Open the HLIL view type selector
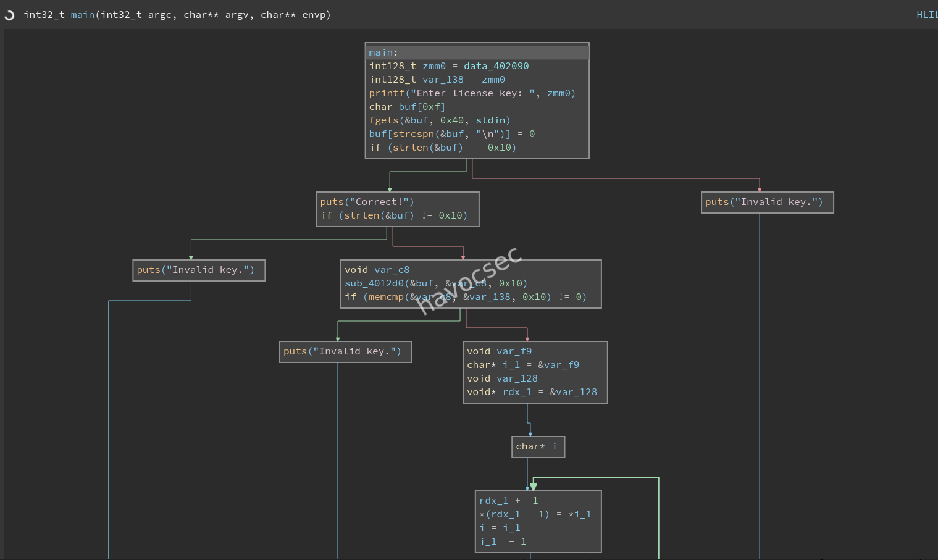 926,15
